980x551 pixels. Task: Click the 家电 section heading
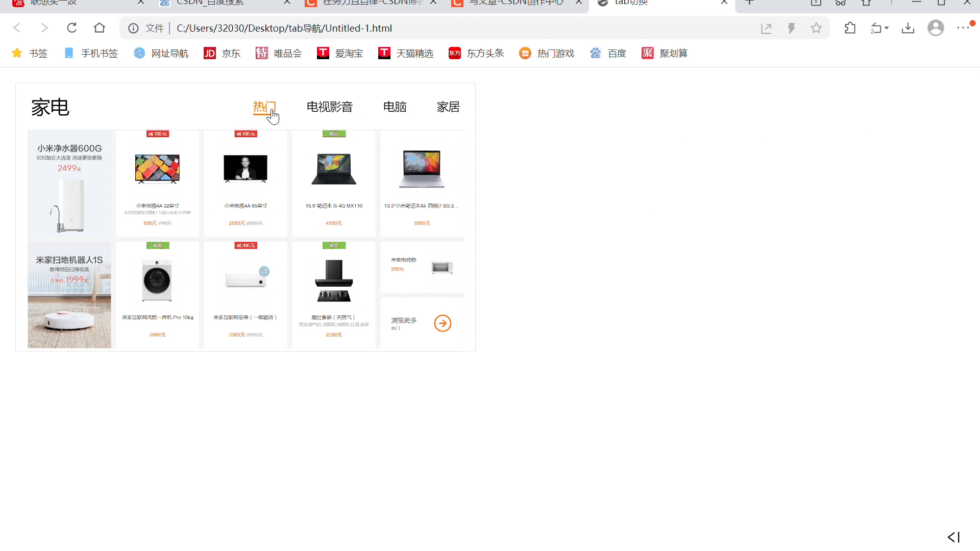click(x=50, y=108)
